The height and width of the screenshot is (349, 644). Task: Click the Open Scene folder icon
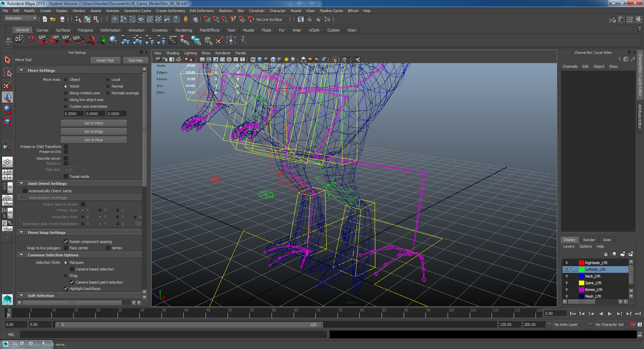tap(53, 19)
